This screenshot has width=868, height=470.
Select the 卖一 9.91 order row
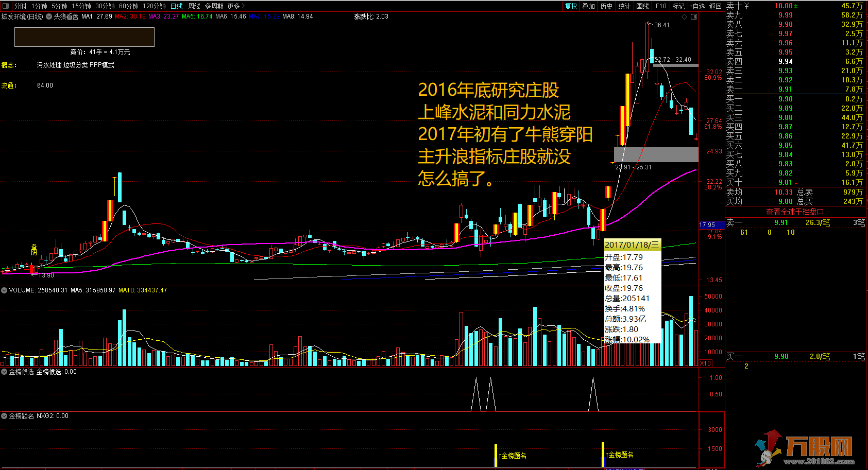coord(795,89)
